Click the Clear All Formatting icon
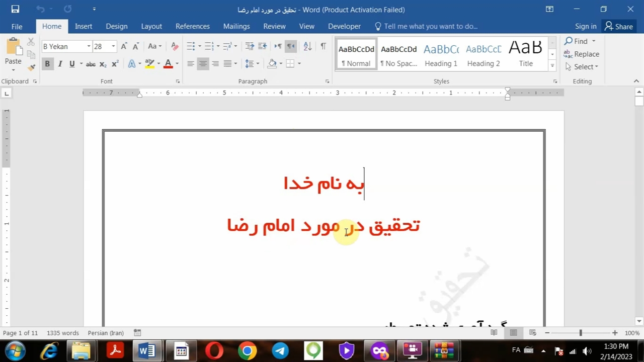 (x=175, y=46)
